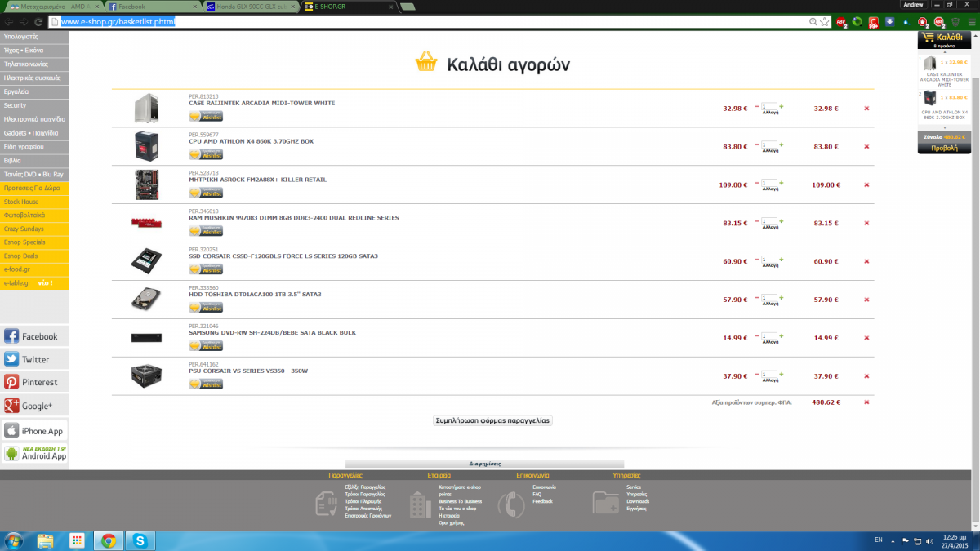
Task: Open the Gadgets • Παιχνίδια category
Action: pos(34,132)
